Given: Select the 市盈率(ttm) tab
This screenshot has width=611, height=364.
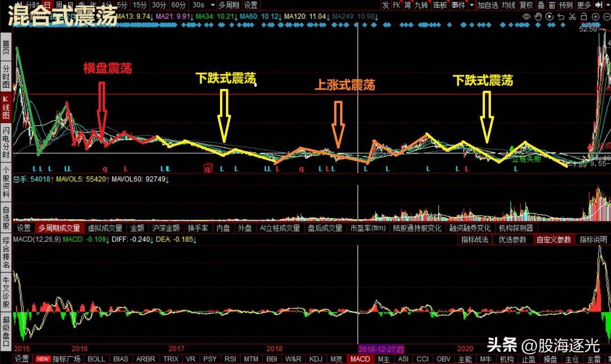Looking at the screenshot, I should coord(369,228).
